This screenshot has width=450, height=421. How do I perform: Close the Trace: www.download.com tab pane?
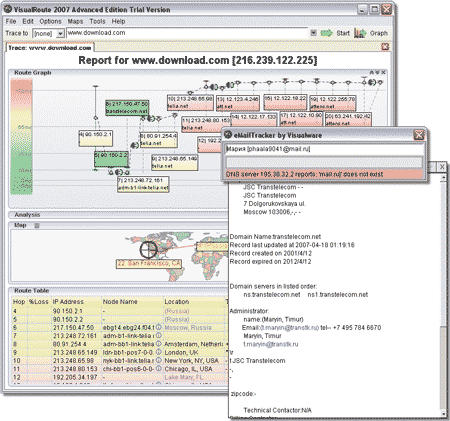385,47
